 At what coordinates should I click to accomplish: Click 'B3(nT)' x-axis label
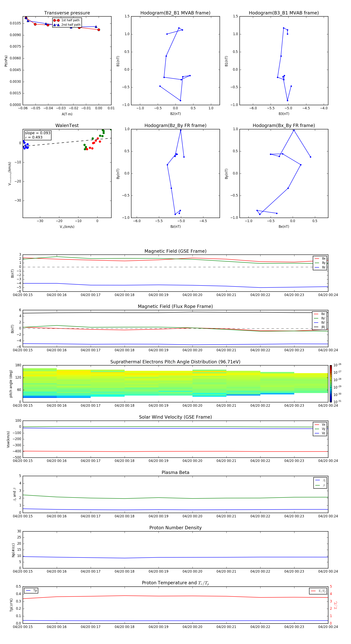[x=284, y=114]
